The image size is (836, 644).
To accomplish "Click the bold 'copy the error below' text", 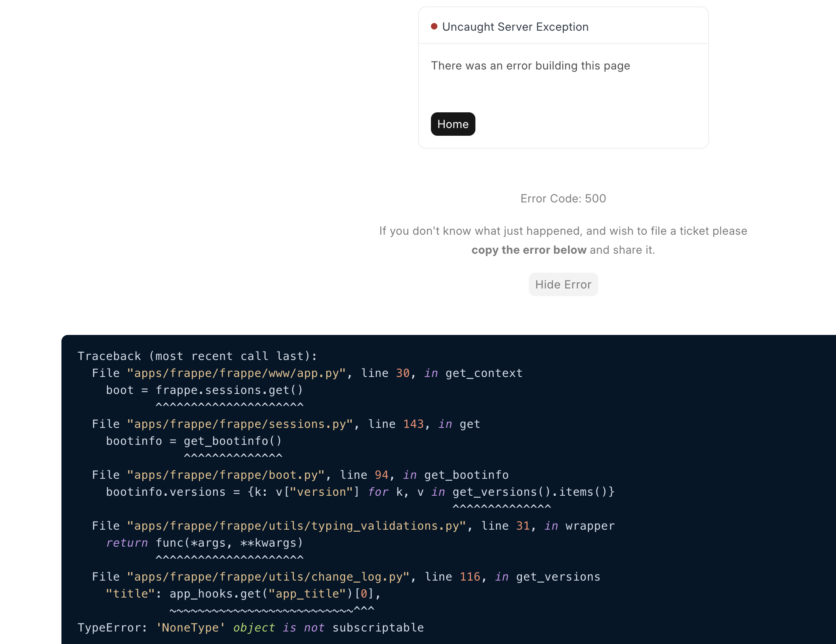I will 529,250.
